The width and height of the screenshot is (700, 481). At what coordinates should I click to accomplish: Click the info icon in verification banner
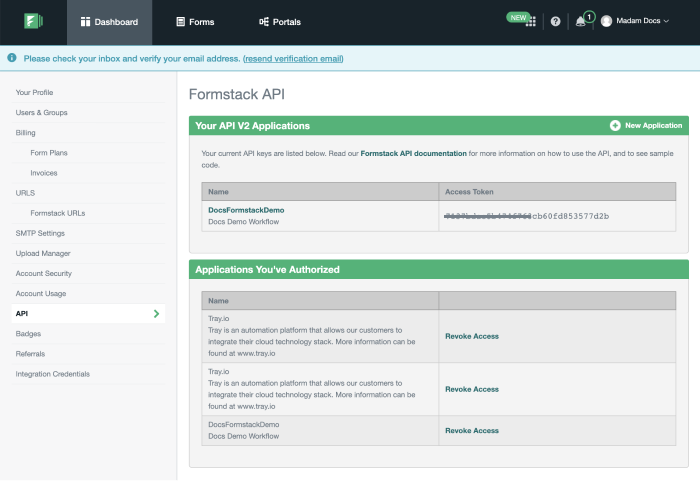(x=12, y=59)
